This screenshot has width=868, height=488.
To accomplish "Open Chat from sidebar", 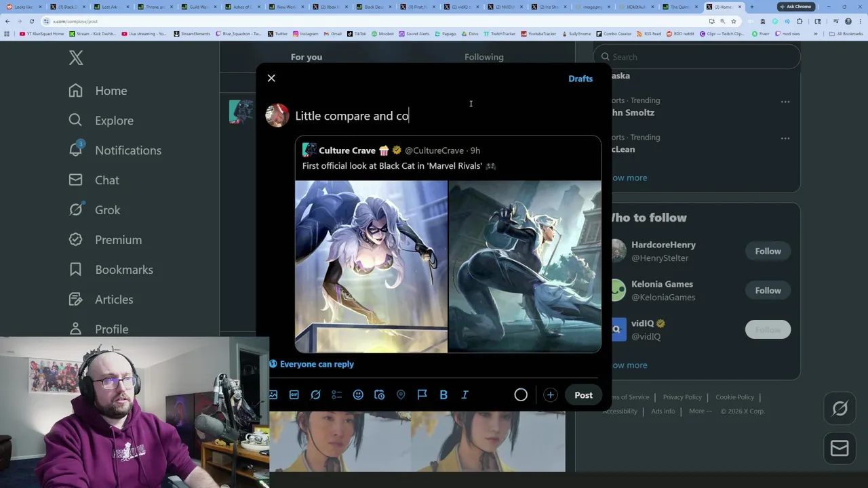I will pyautogui.click(x=94, y=180).
